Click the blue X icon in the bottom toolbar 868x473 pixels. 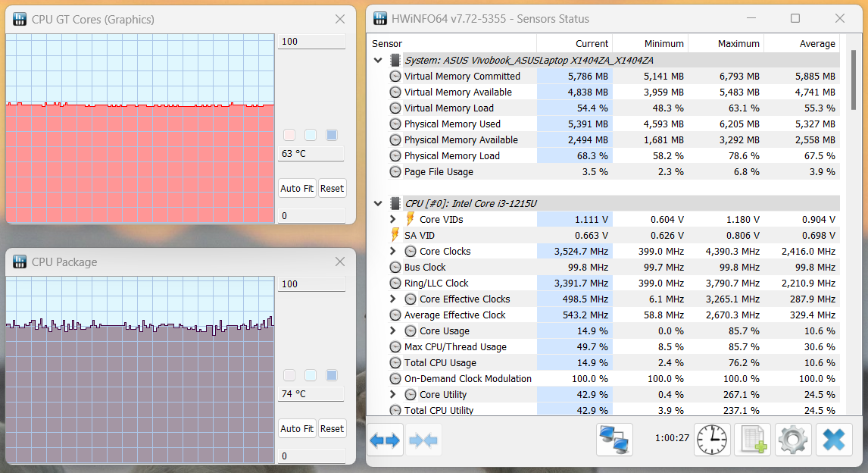pyautogui.click(x=834, y=440)
